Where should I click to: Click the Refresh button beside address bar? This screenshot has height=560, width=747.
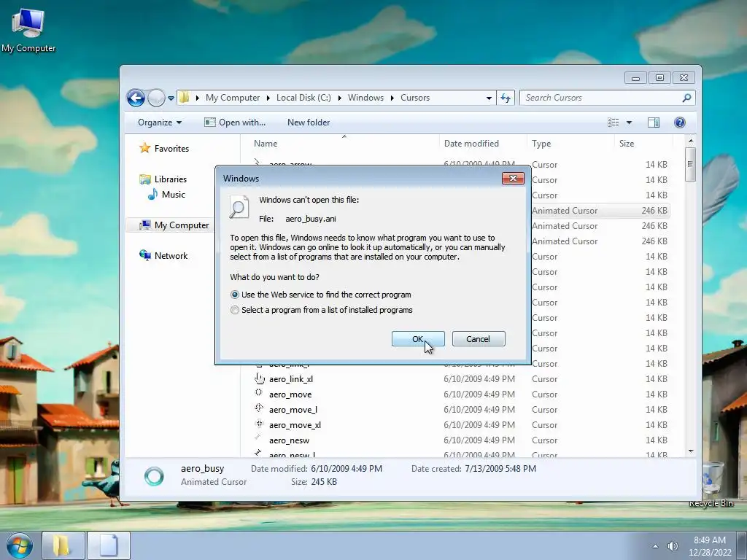coord(506,98)
